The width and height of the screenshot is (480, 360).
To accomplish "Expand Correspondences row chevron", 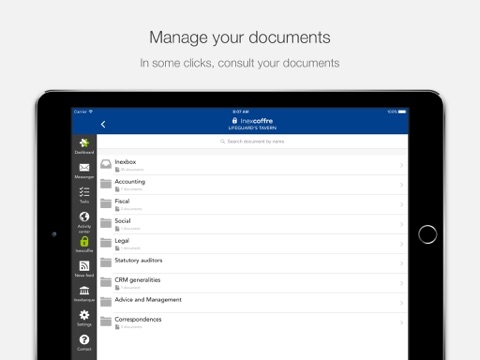I will pyautogui.click(x=402, y=323).
